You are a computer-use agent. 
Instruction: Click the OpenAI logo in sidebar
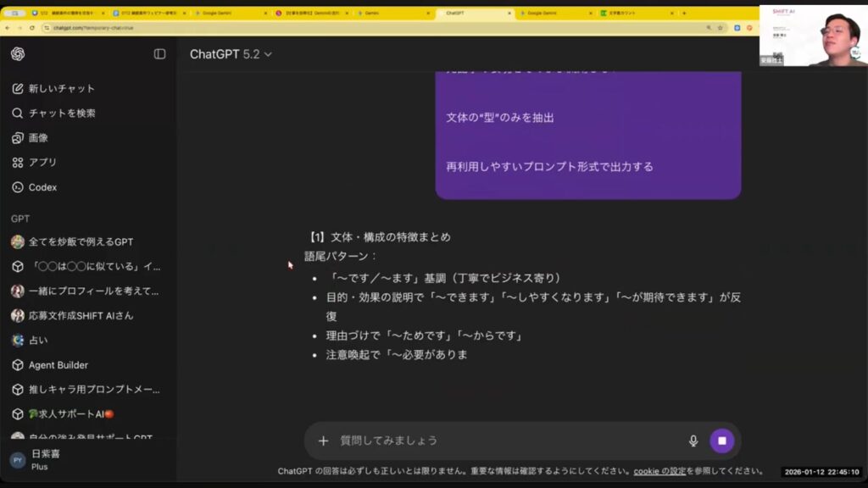click(18, 54)
